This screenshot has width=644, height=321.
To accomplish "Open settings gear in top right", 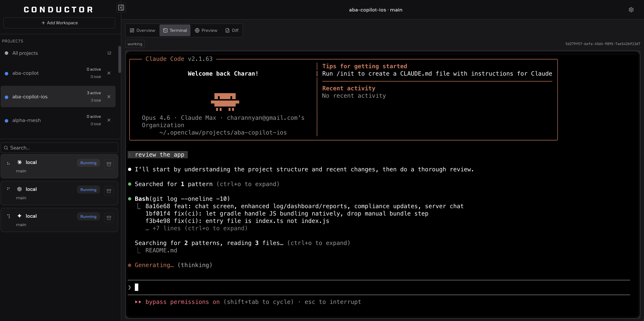I will click(x=631, y=10).
